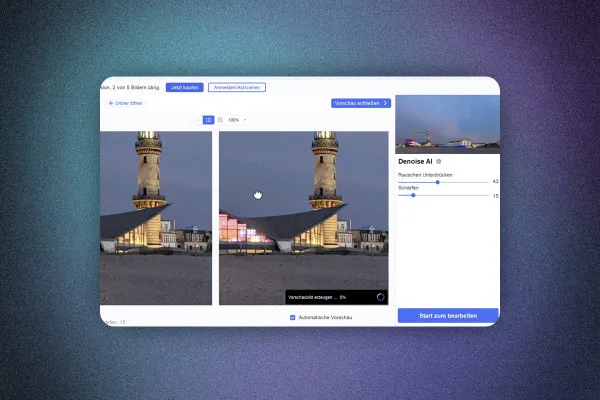Click the Anmelden/Aktivieren button
Image resolution: width=600 pixels, height=400 pixels.
(237, 87)
